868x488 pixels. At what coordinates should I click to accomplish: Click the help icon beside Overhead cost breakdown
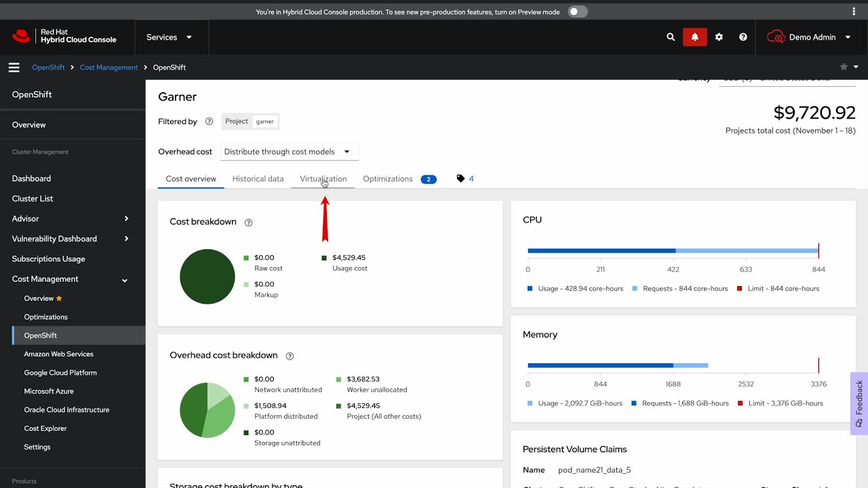pyautogui.click(x=290, y=356)
